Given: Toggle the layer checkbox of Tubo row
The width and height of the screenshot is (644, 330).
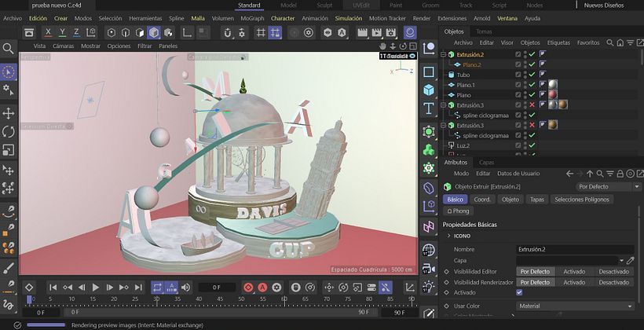Looking at the screenshot, I should [x=518, y=75].
